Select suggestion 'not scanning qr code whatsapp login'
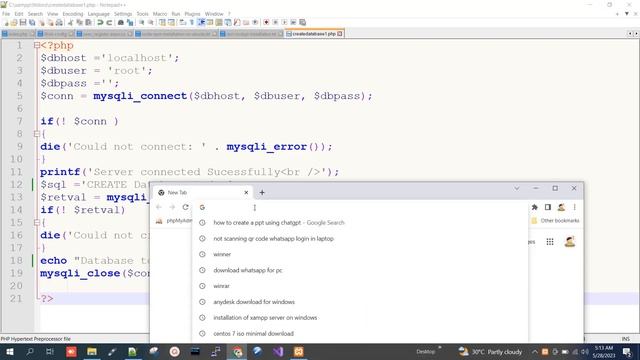Screen dimensions: 640x360 pyautogui.click(x=360, y=238)
